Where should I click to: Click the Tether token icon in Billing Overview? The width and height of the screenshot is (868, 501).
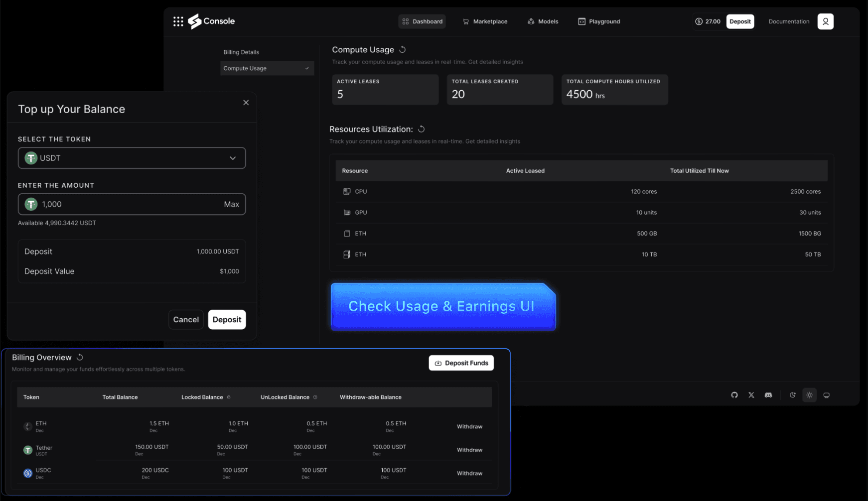pos(28,450)
